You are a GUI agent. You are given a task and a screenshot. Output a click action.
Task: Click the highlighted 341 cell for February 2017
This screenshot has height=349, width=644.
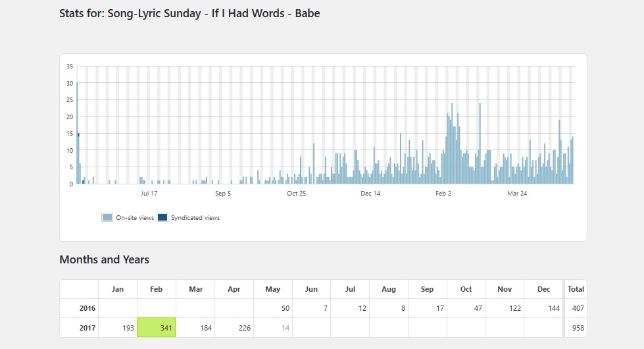[x=157, y=327]
